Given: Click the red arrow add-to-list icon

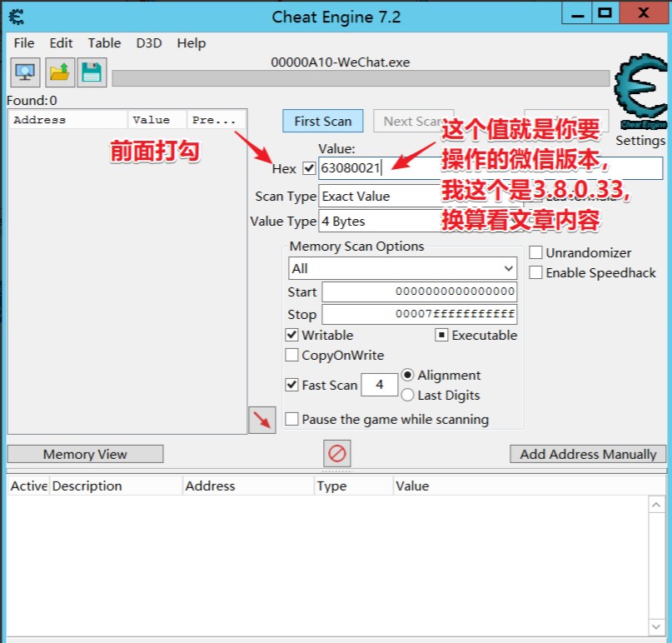Looking at the screenshot, I should pyautogui.click(x=261, y=420).
